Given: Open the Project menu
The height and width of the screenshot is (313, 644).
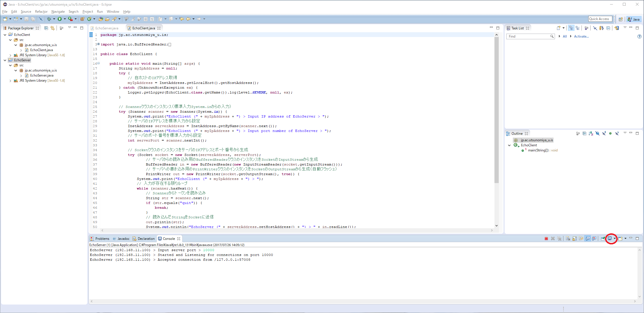Looking at the screenshot, I should click(88, 12).
